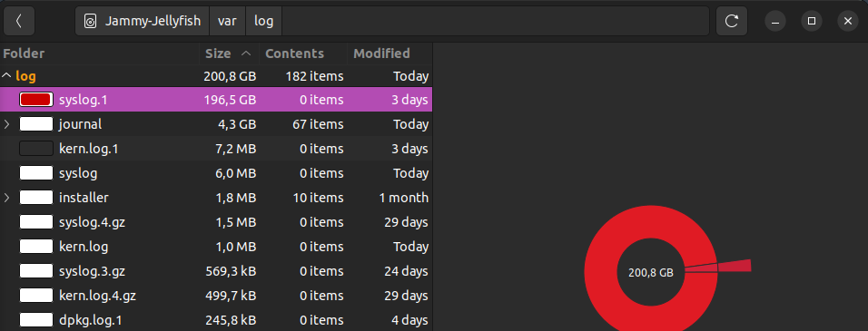The image size is (868, 331).
Task: Click the disk icon in the path bar
Action: [x=90, y=21]
